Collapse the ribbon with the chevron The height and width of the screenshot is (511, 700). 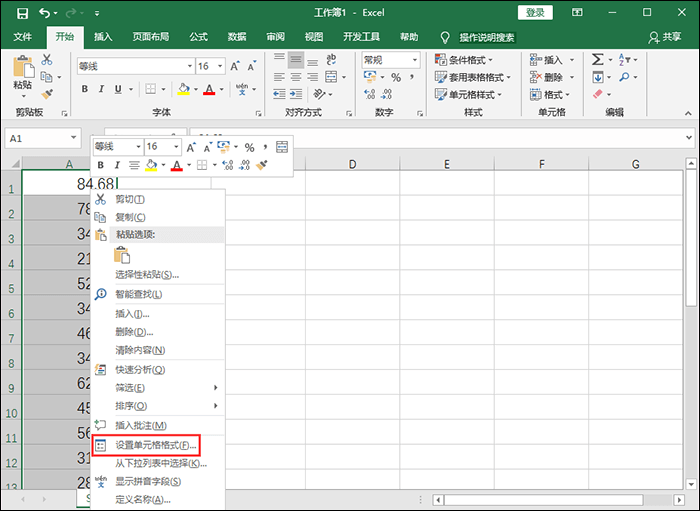pyautogui.click(x=688, y=113)
